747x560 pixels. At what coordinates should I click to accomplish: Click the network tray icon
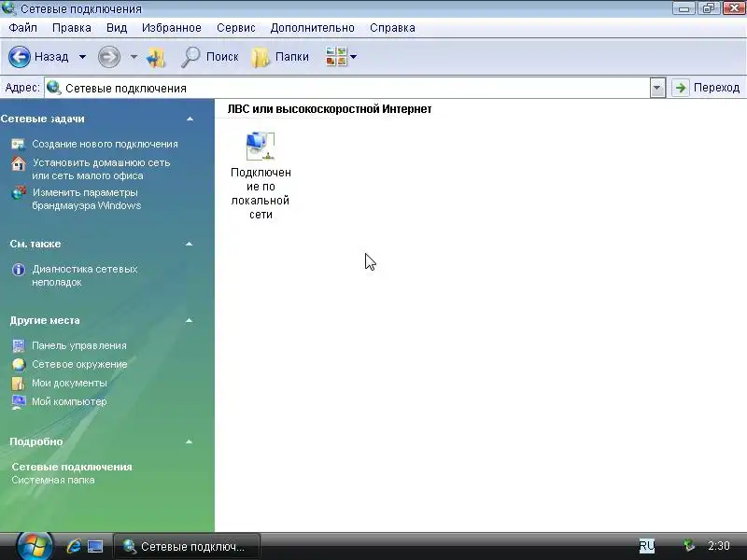[x=688, y=545]
